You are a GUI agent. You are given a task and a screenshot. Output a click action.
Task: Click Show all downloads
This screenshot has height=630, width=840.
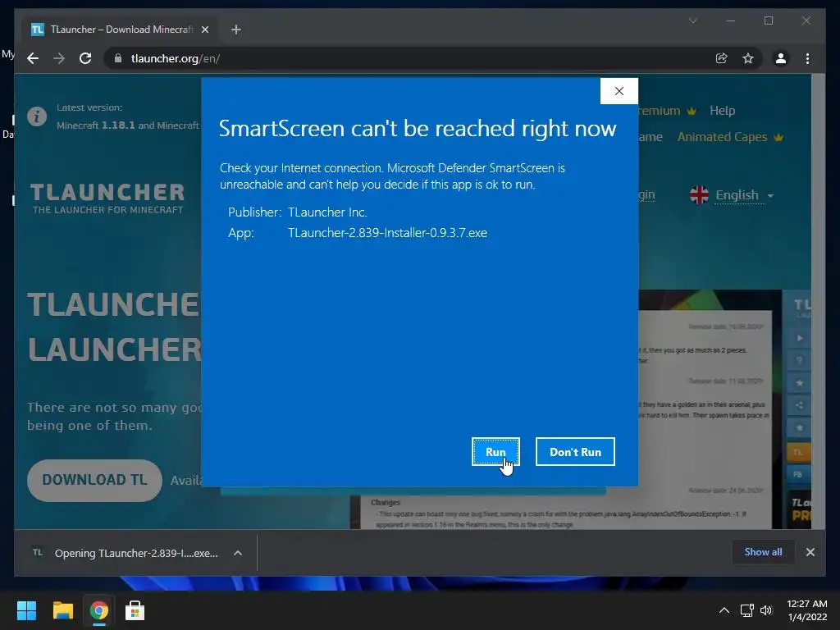click(x=763, y=552)
